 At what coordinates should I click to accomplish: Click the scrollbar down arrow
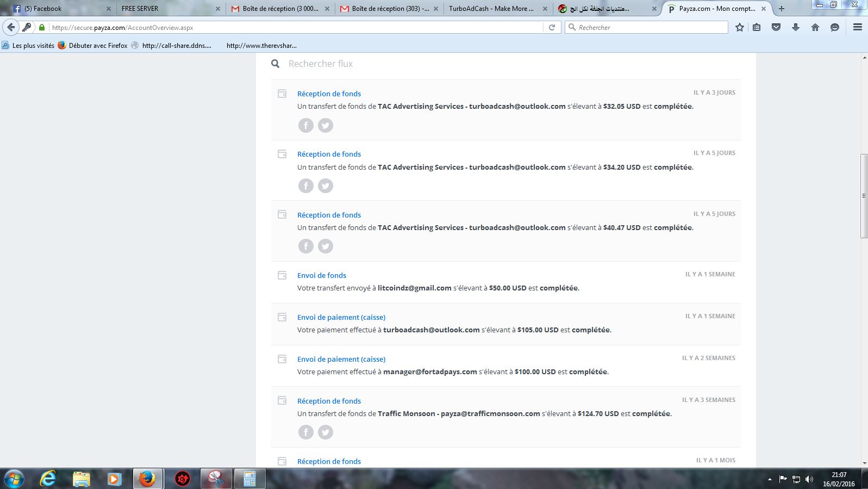click(864, 463)
